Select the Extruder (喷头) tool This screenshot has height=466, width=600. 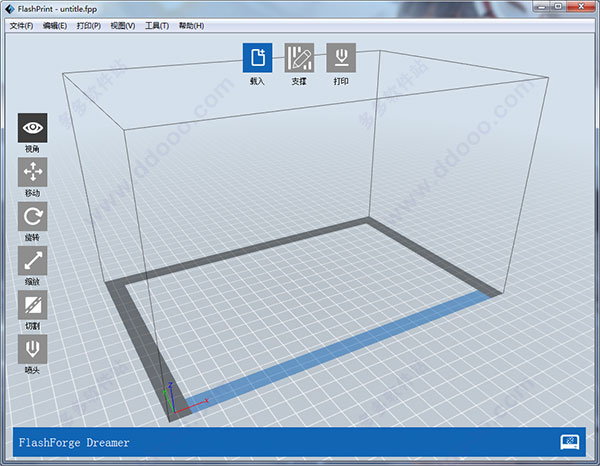pyautogui.click(x=33, y=349)
